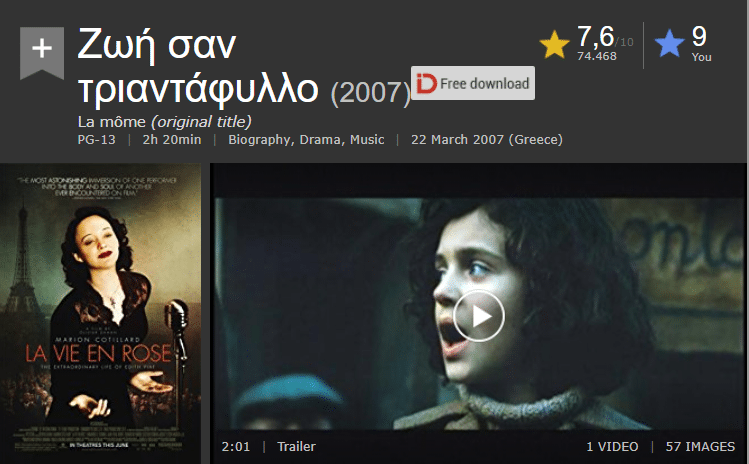Open the 57 IMAGES gallery link
Screen dimensions: 749x464
[700, 446]
